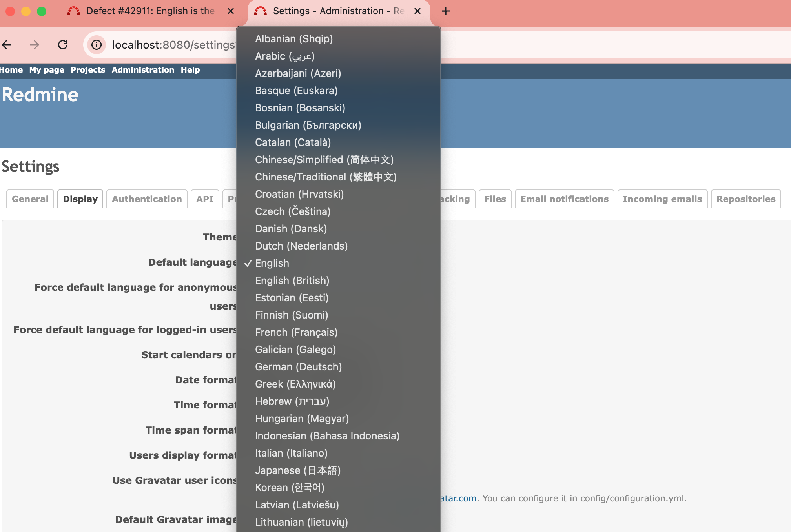Choose Hebrew language option
Viewport: 791px width, 532px height.
pos(339,401)
